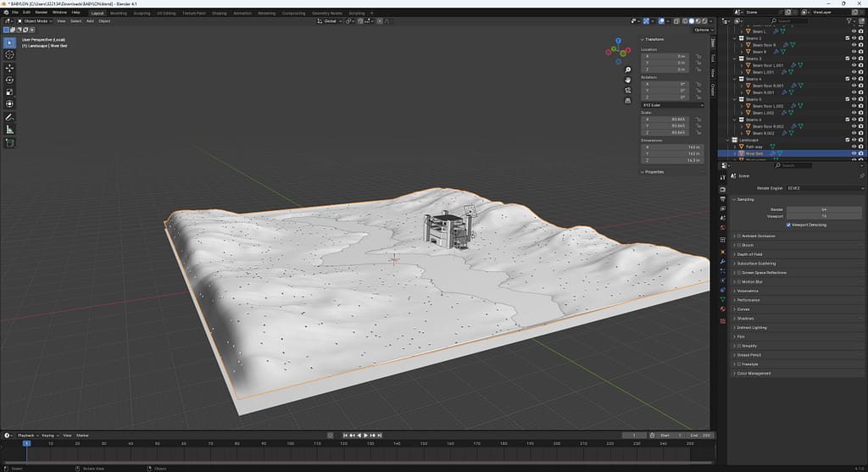Open the viewport Options button

coord(702,30)
